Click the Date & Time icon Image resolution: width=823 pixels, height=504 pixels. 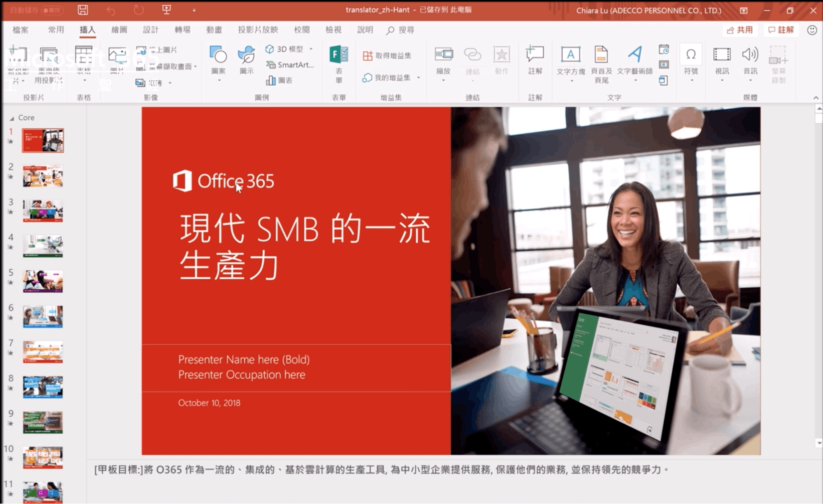(x=664, y=50)
